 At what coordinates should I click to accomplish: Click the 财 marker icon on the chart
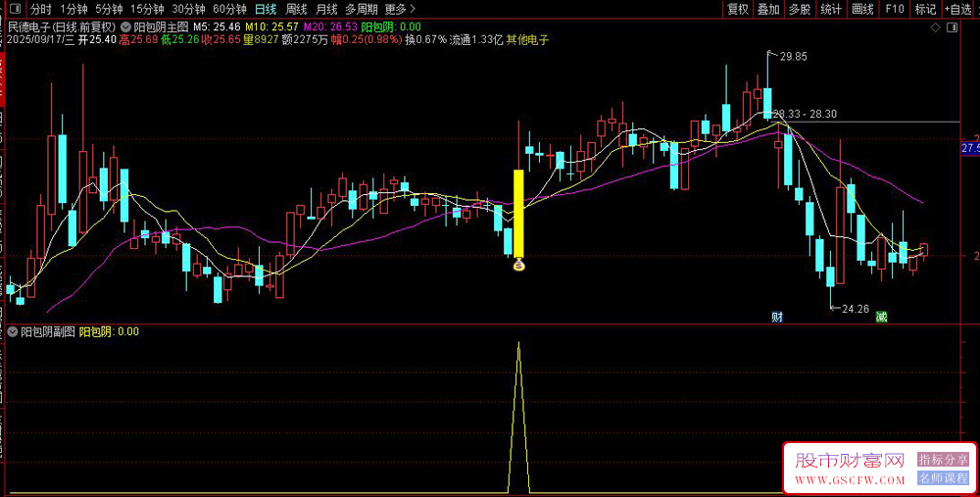(x=777, y=317)
